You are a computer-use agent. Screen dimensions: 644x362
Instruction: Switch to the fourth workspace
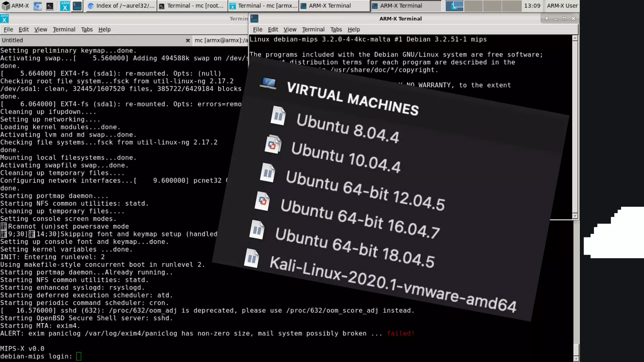tap(511, 6)
